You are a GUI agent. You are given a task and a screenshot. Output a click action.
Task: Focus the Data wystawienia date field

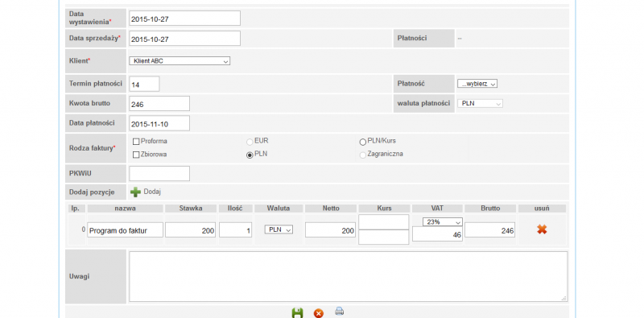184,18
